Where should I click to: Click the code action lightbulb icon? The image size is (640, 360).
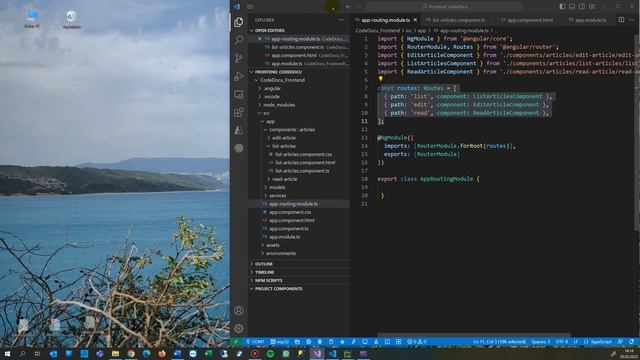(380, 79)
